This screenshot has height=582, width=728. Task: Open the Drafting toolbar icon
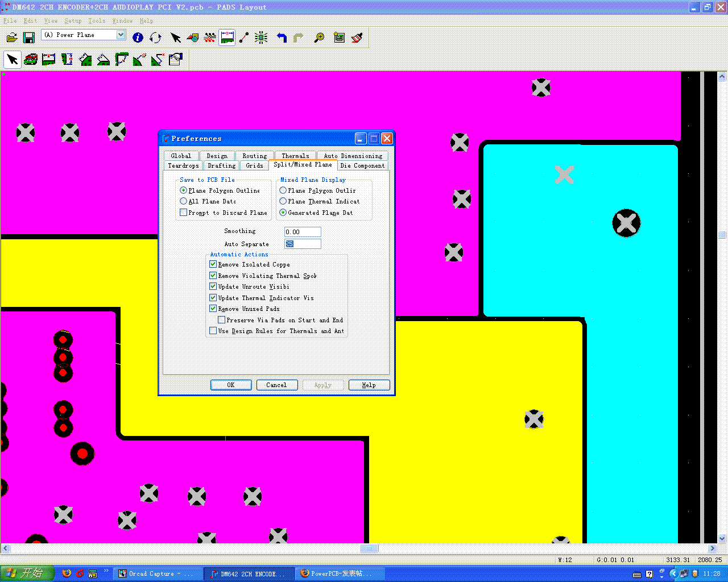pos(193,38)
